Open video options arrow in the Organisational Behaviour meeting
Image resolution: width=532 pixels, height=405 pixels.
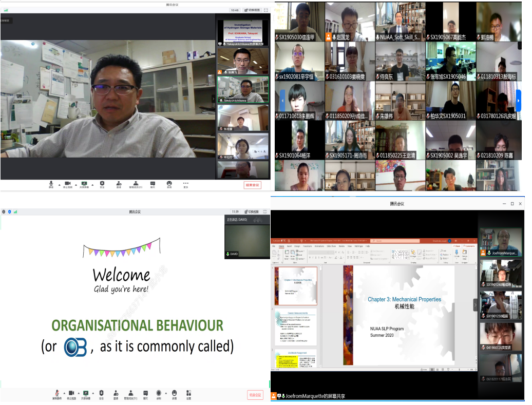click(x=79, y=394)
